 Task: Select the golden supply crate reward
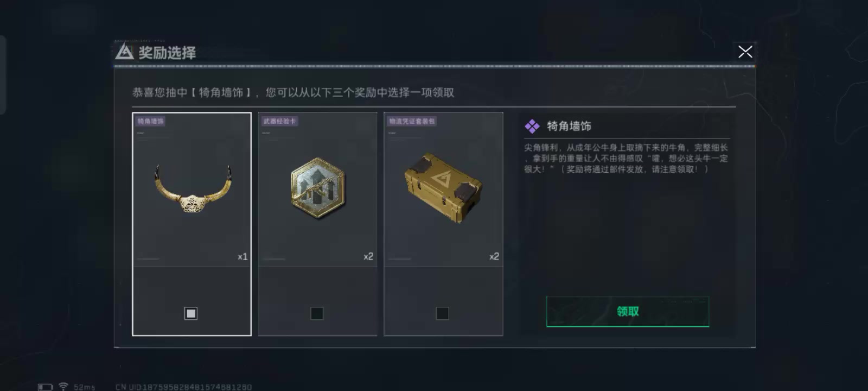pos(443,187)
